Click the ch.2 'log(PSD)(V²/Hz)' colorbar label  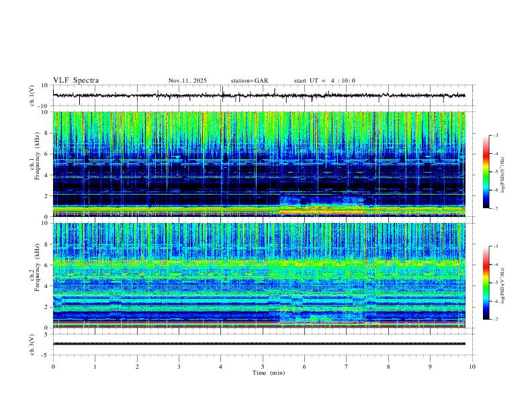(503, 285)
